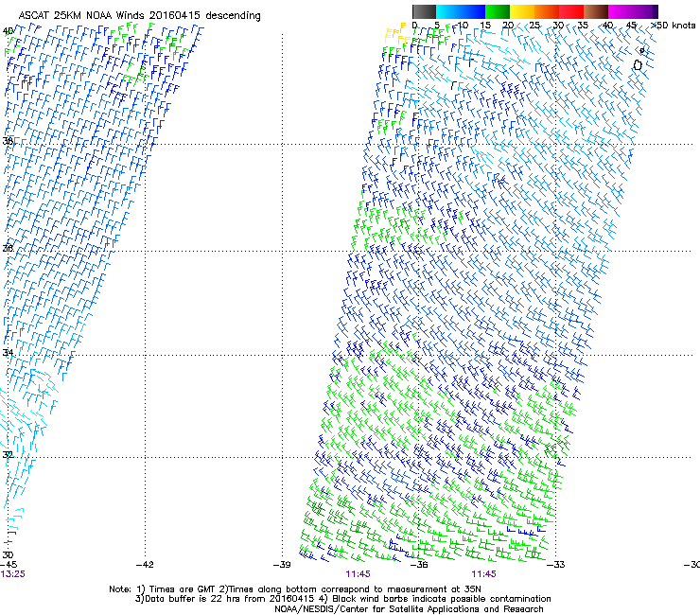
Task: Click the longitude label '-39'
Action: (x=282, y=565)
